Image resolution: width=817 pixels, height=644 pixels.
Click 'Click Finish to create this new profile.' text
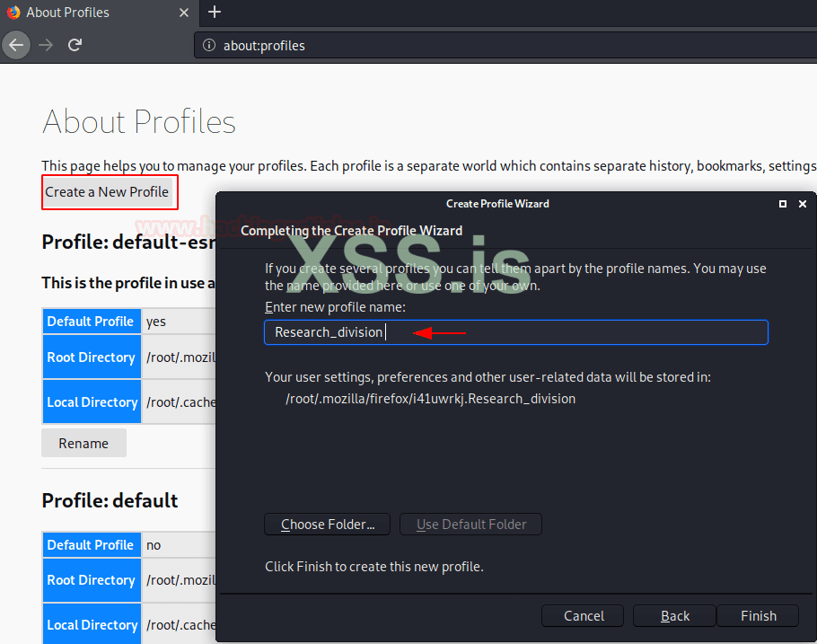374,567
